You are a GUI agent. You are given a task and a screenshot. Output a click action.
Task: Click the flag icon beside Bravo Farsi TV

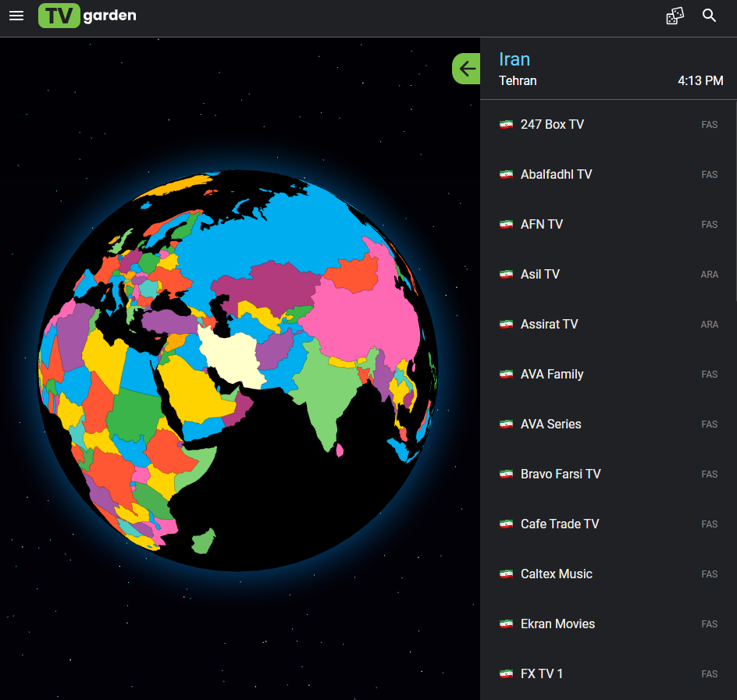506,474
